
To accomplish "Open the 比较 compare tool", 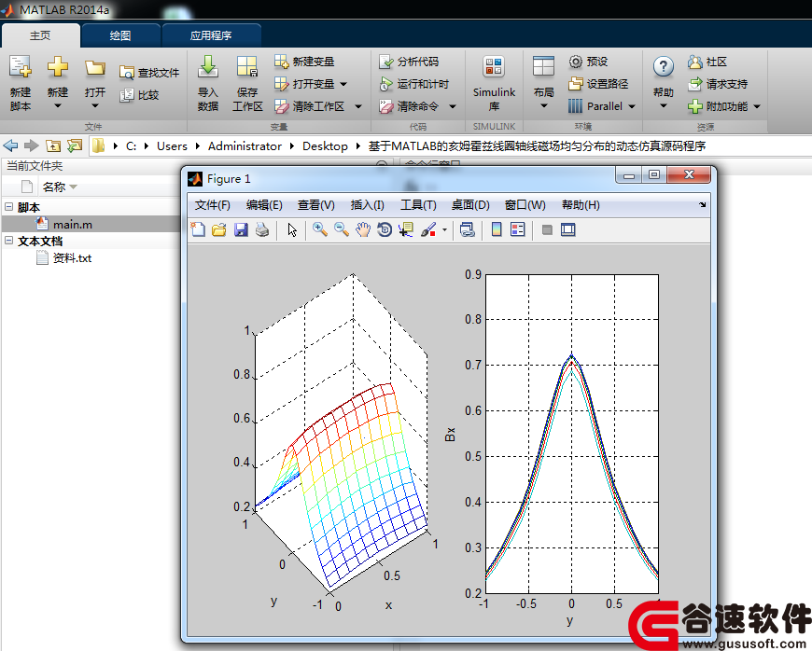I will [139, 95].
